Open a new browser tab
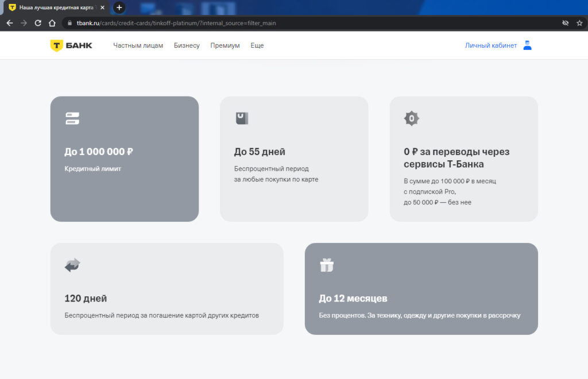The image size is (588, 379). (119, 7)
